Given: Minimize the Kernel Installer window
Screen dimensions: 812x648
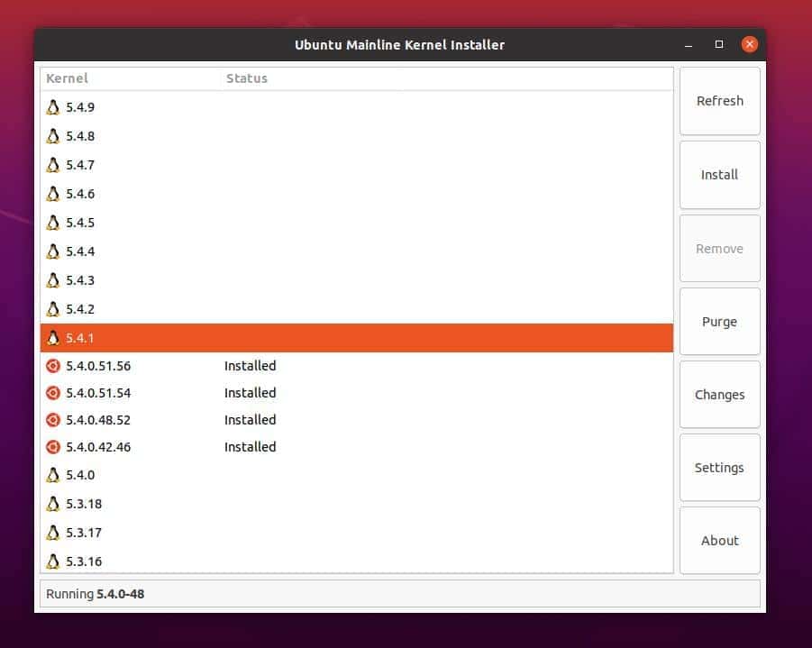Looking at the screenshot, I should (689, 44).
